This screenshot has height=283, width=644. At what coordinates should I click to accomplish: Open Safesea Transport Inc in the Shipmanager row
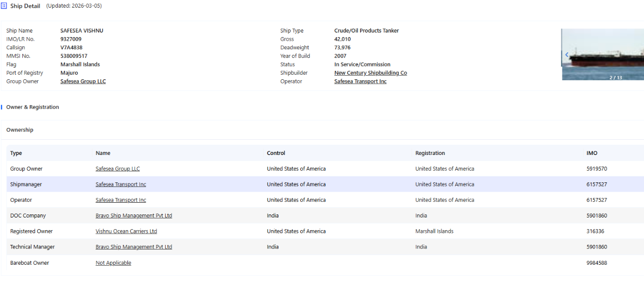(120, 184)
